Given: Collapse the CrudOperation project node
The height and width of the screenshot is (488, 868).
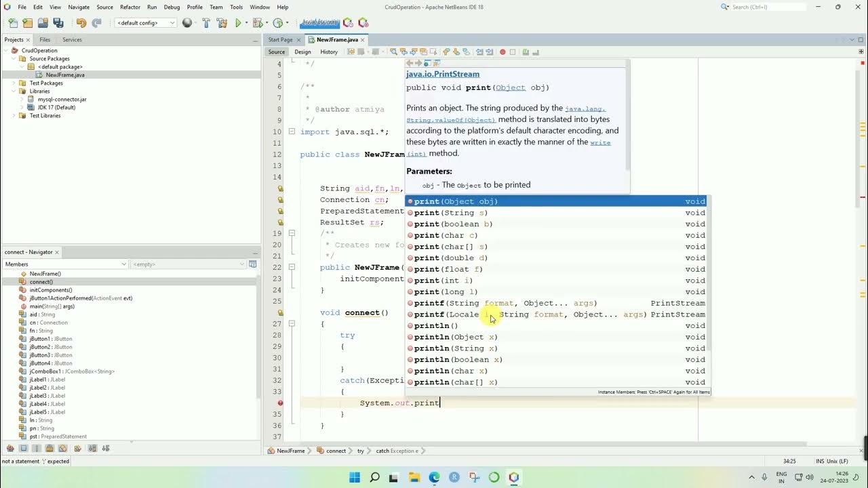Looking at the screenshot, I should coord(6,50).
